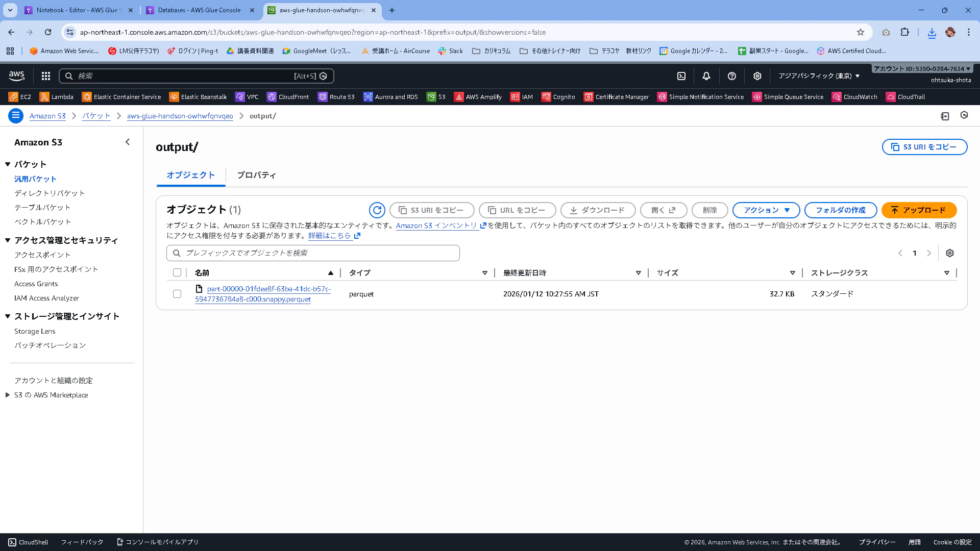Click the help question mark icon
980x551 pixels.
732,76
